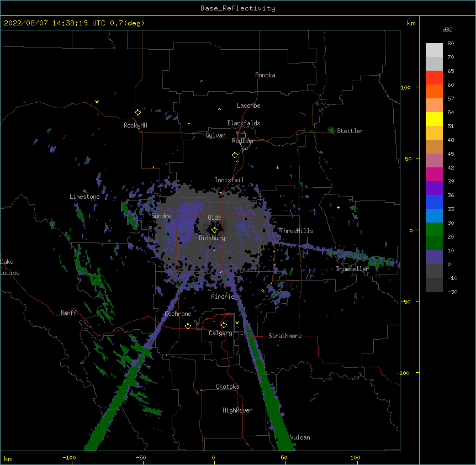This screenshot has height=465, width=476.
Task: Select the -30 value in dBZ legend
Action: click(x=452, y=292)
